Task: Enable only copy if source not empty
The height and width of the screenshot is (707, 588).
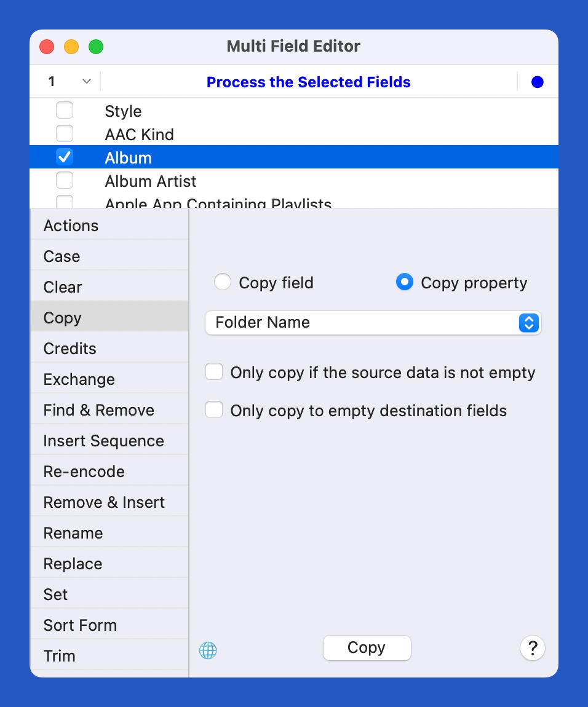Action: (x=214, y=373)
